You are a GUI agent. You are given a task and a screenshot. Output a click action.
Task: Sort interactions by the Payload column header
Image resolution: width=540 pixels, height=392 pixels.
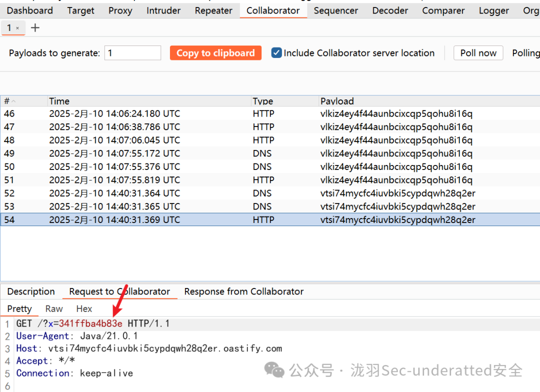pyautogui.click(x=429, y=101)
